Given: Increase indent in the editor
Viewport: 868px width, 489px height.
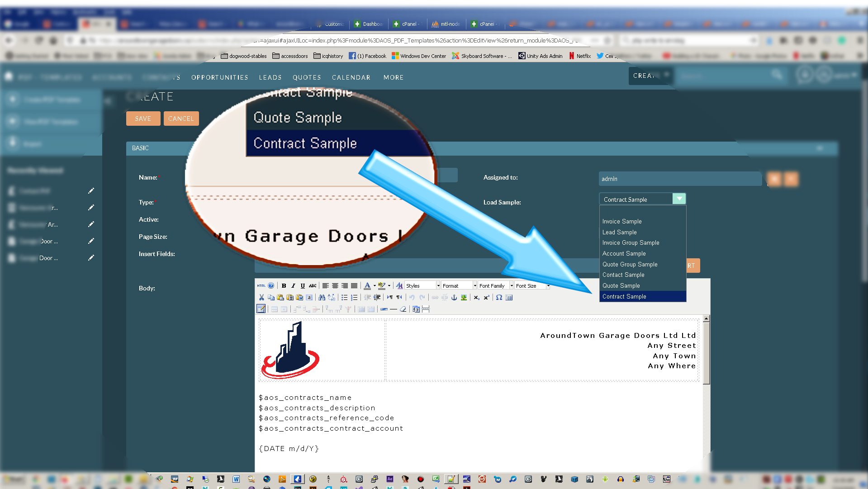Looking at the screenshot, I should [377, 298].
